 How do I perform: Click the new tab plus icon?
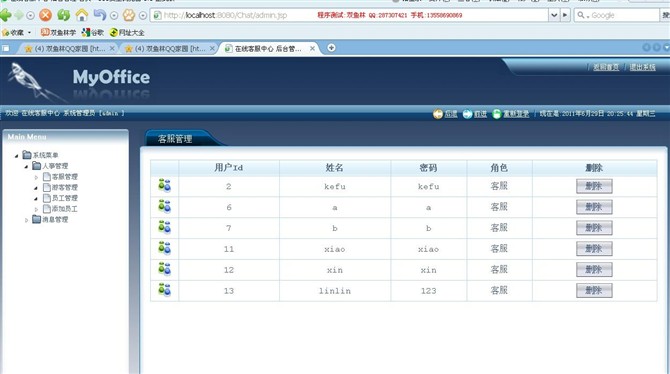coord(331,48)
